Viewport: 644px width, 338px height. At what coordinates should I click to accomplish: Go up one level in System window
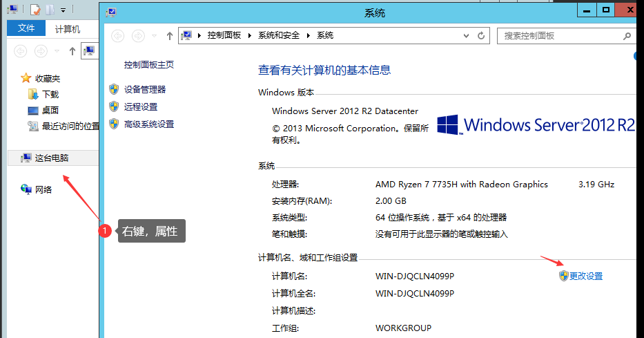(170, 36)
